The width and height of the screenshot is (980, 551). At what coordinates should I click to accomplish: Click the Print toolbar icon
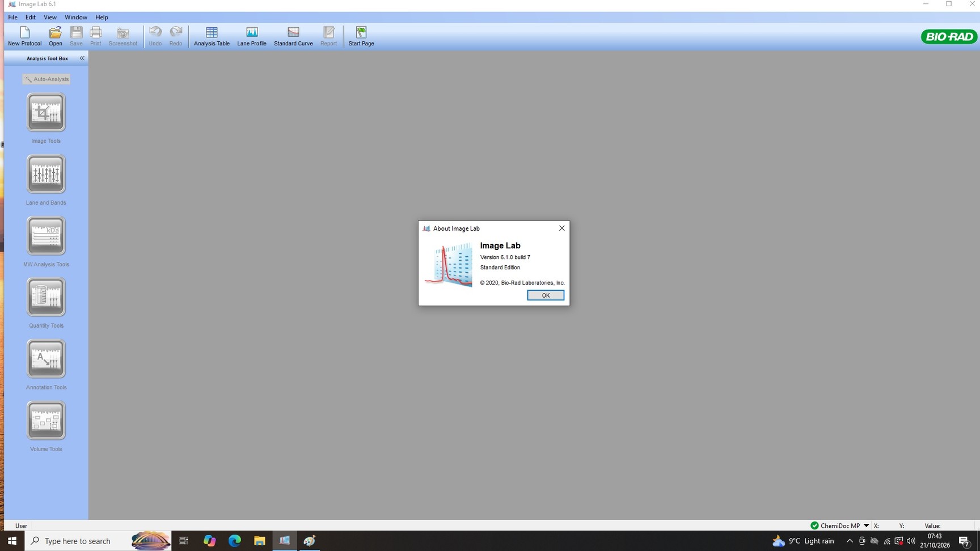coord(96,36)
